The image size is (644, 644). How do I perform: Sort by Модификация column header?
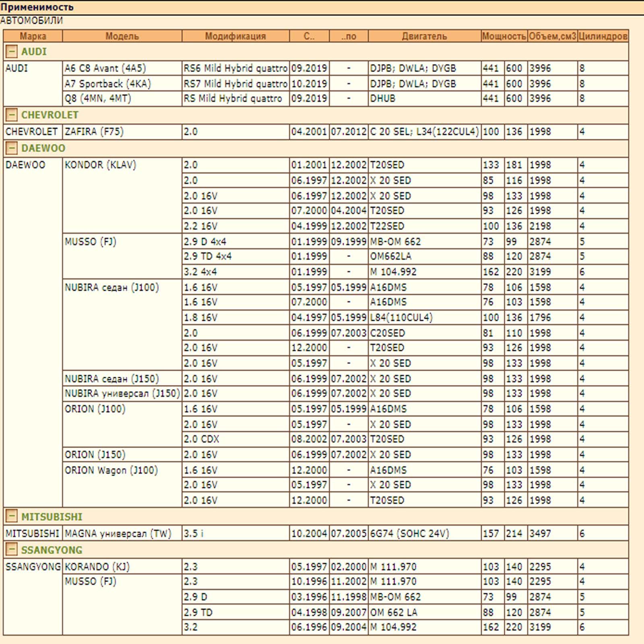click(x=235, y=36)
